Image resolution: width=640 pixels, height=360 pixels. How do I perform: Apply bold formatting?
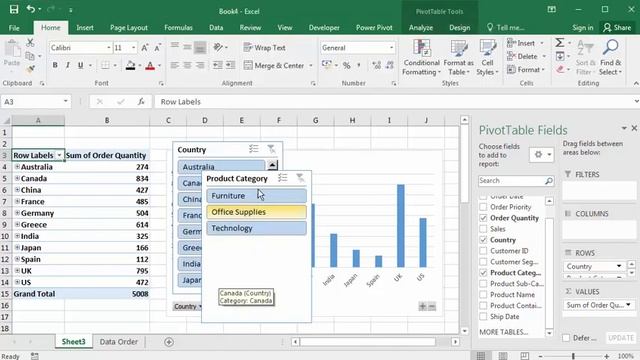(55, 65)
